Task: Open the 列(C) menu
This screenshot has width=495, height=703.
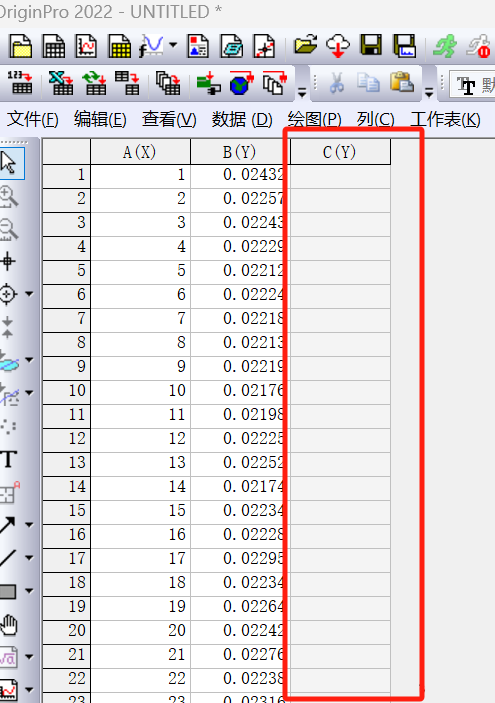Action: coord(375,120)
